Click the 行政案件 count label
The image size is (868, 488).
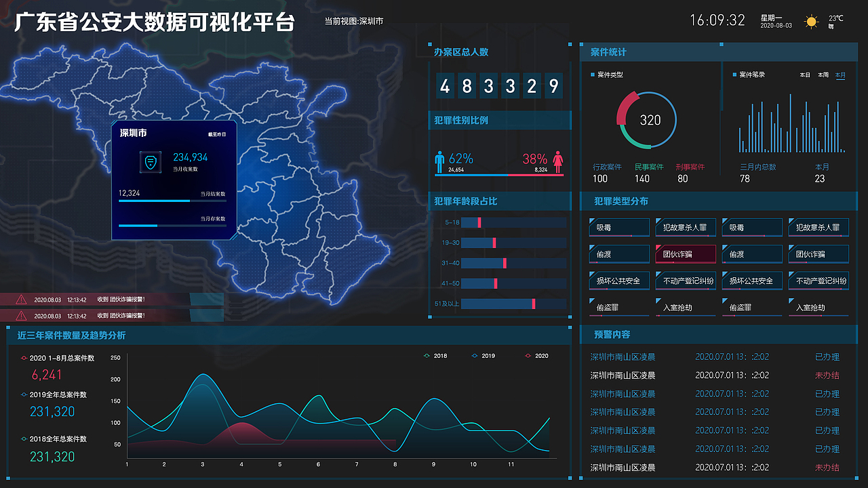[x=607, y=167]
